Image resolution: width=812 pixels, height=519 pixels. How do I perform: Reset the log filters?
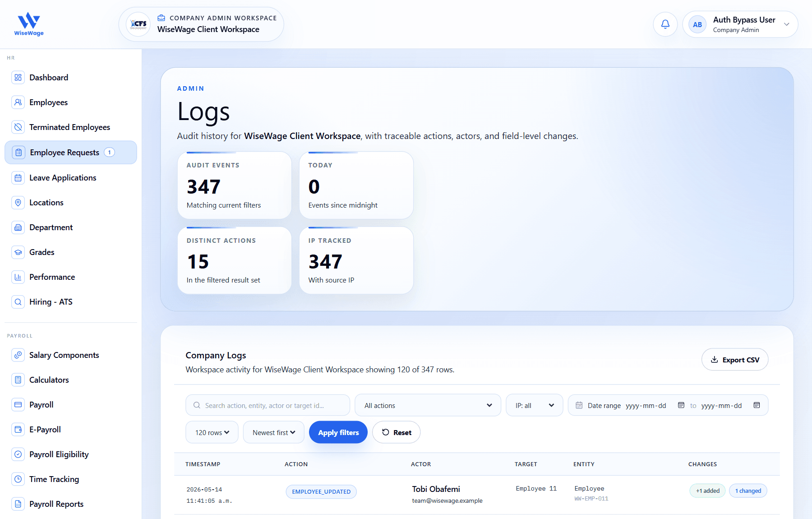tap(397, 432)
